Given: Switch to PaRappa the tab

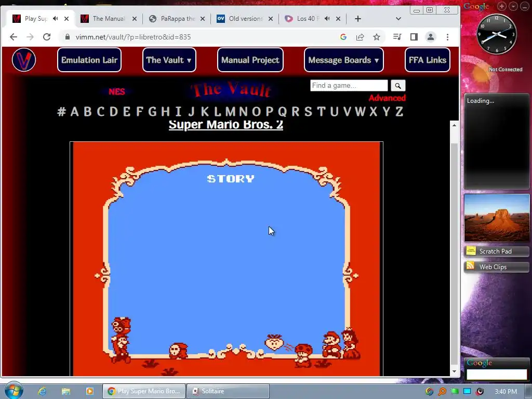Looking at the screenshot, I should pos(178,19).
